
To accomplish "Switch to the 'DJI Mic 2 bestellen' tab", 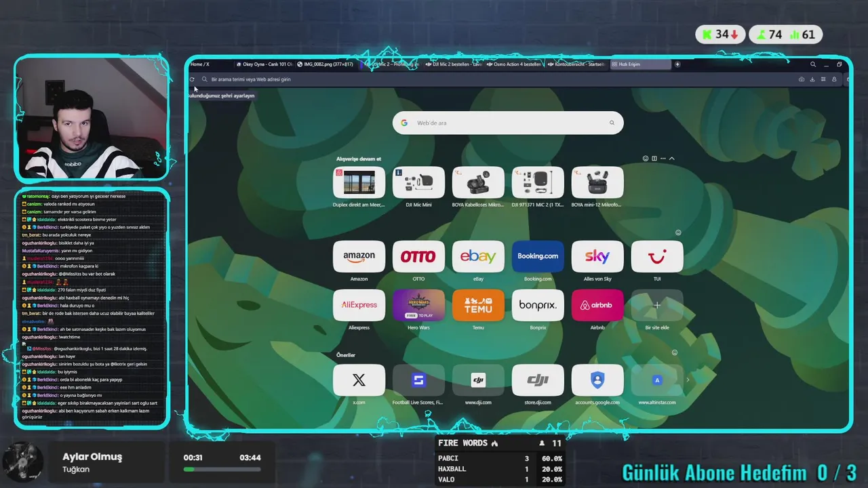I will tap(453, 64).
